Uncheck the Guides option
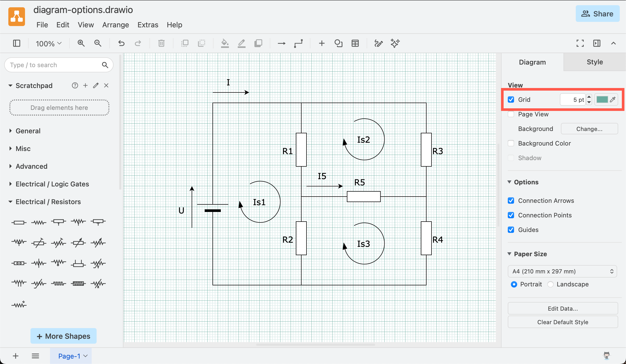 click(511, 230)
